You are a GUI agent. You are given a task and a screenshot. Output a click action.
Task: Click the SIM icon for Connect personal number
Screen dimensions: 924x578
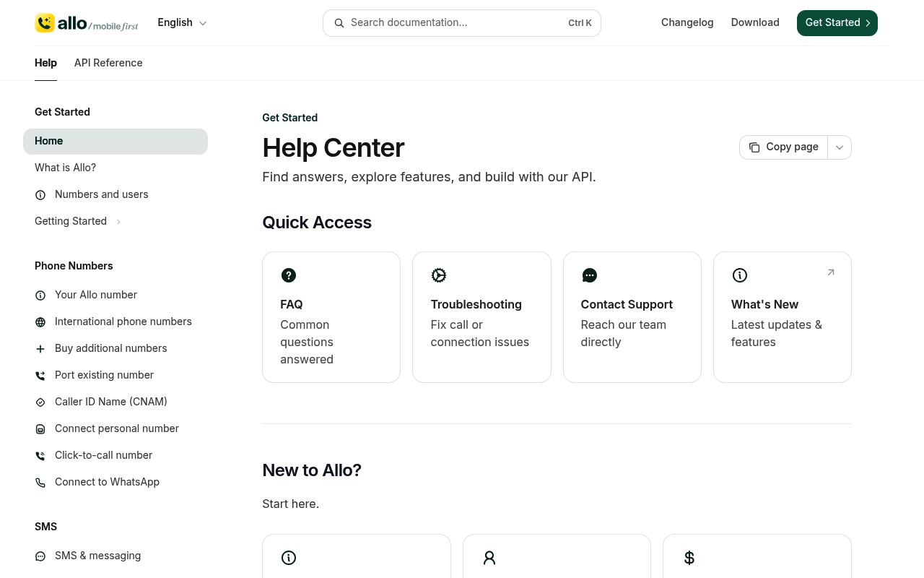pos(40,429)
